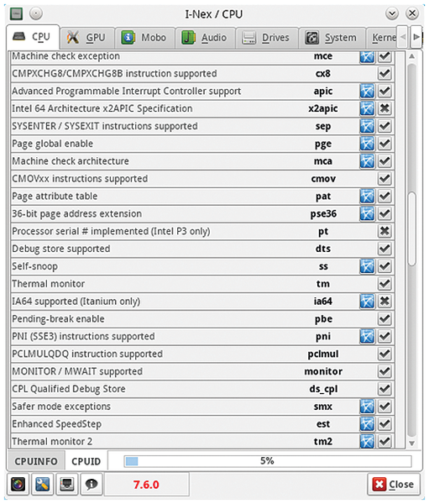Select the CPUINFO sub-tab
Image resolution: width=429 pixels, height=504 pixels.
pyautogui.click(x=36, y=461)
